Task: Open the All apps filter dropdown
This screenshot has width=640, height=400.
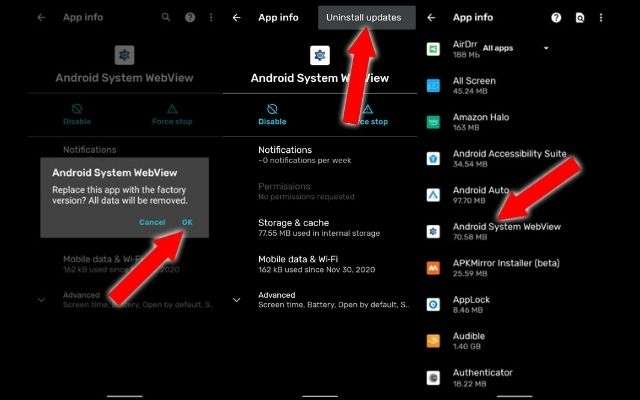Action: pyautogui.click(x=516, y=48)
